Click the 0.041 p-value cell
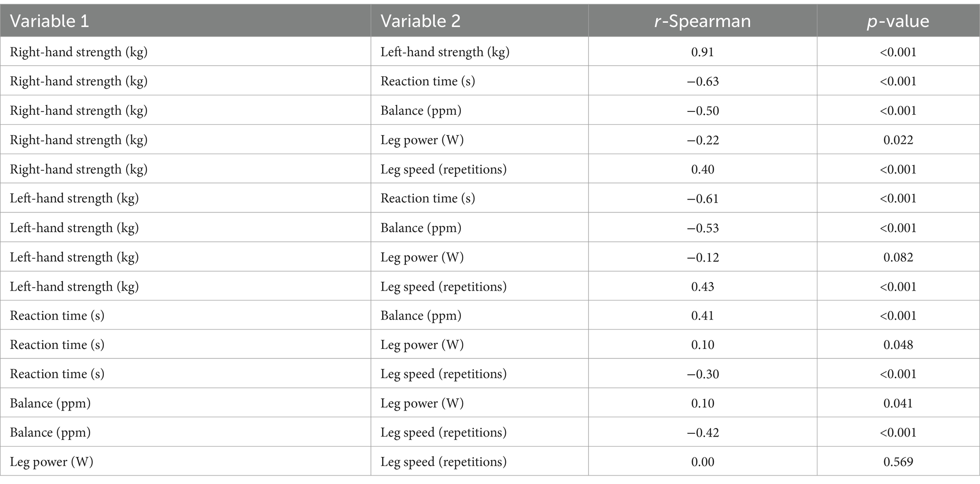This screenshot has width=980, height=484. [898, 403]
